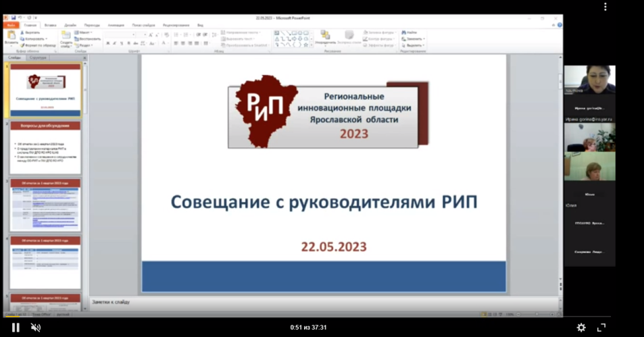
Task: Click the PowerPoint zoom slider in status bar
Action: coord(535,315)
